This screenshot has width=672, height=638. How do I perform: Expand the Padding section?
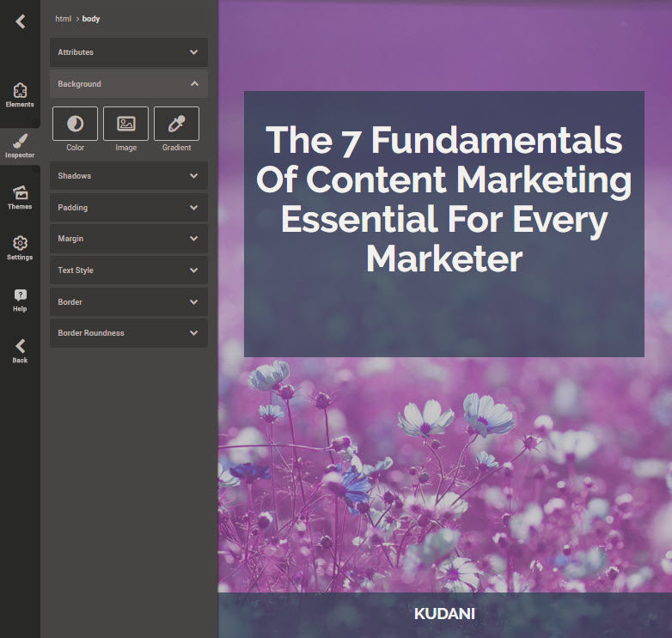coord(129,207)
